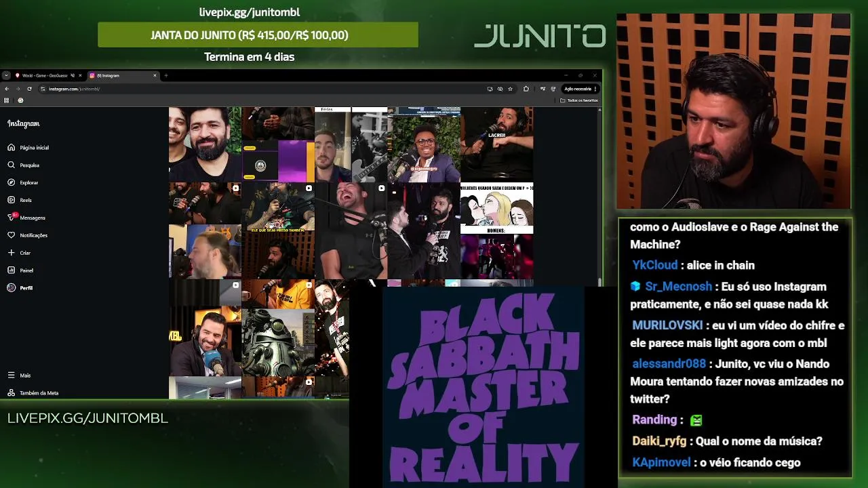Screen dimensions: 868x488
Task: Click username alessandr088 in chat
Action: [669, 364]
